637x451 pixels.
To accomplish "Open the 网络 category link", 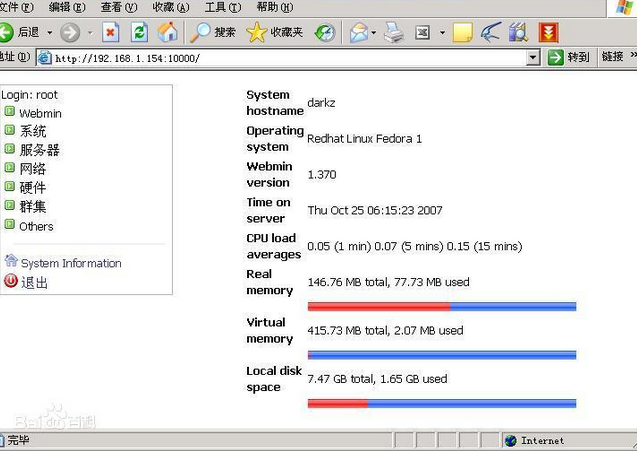I will click(x=33, y=169).
